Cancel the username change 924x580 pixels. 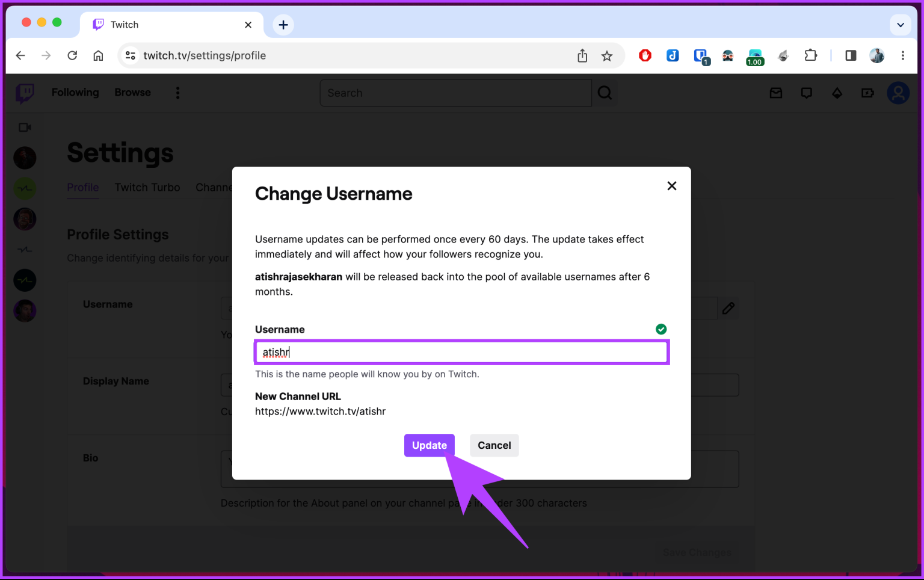click(x=494, y=445)
